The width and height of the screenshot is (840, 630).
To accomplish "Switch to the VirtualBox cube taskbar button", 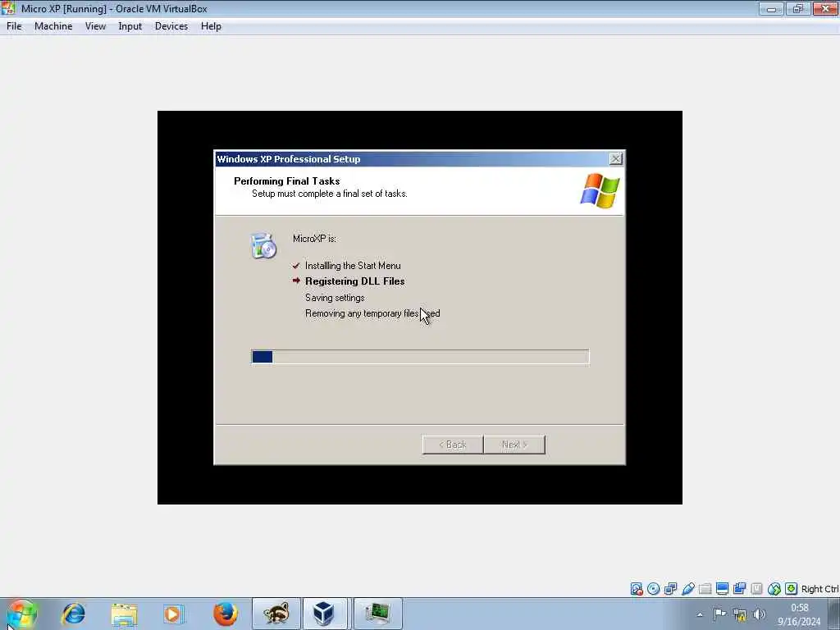I will pyautogui.click(x=325, y=614).
